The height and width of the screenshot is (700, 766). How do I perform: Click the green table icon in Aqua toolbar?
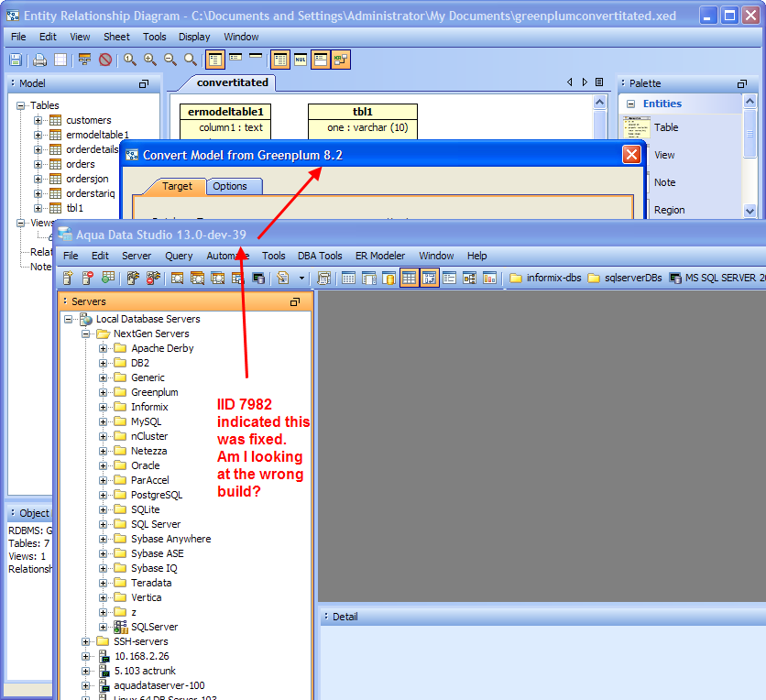[108, 278]
